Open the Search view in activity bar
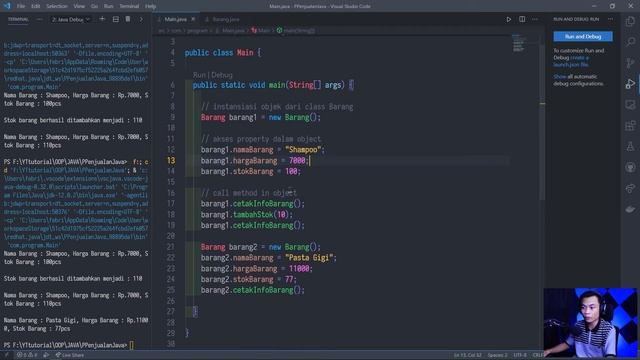 (630, 42)
